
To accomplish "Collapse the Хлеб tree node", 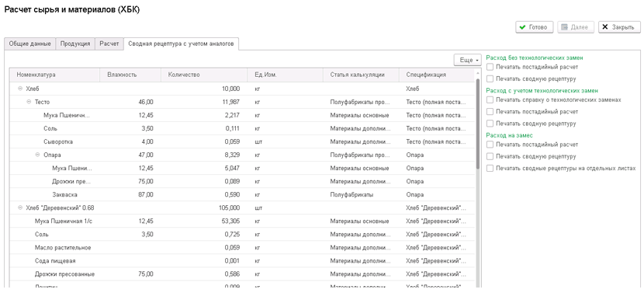I will (19, 89).
